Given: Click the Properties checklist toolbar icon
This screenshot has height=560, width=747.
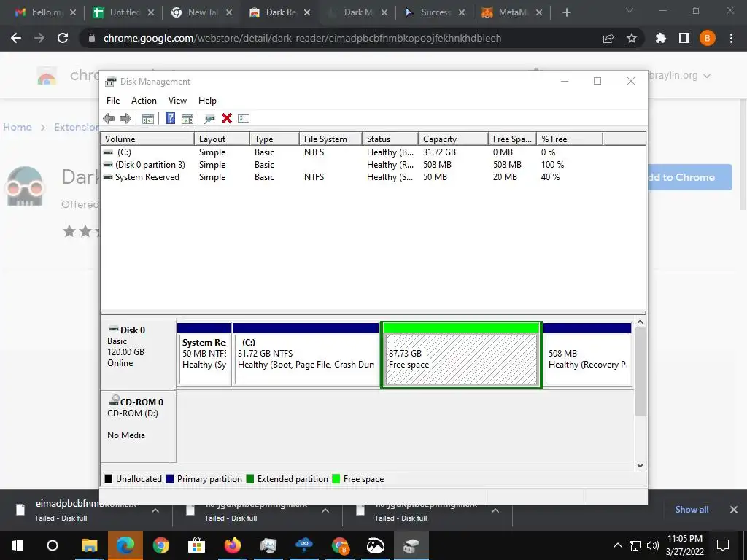Looking at the screenshot, I should [x=244, y=118].
